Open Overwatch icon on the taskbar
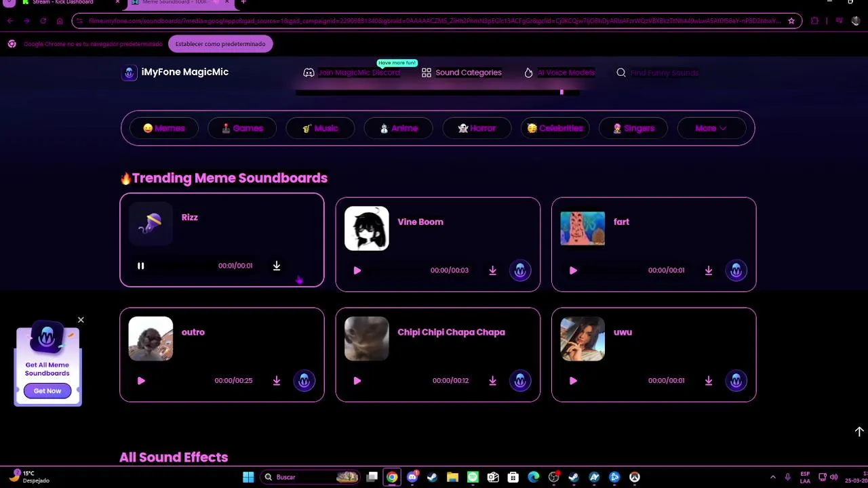 point(635,477)
